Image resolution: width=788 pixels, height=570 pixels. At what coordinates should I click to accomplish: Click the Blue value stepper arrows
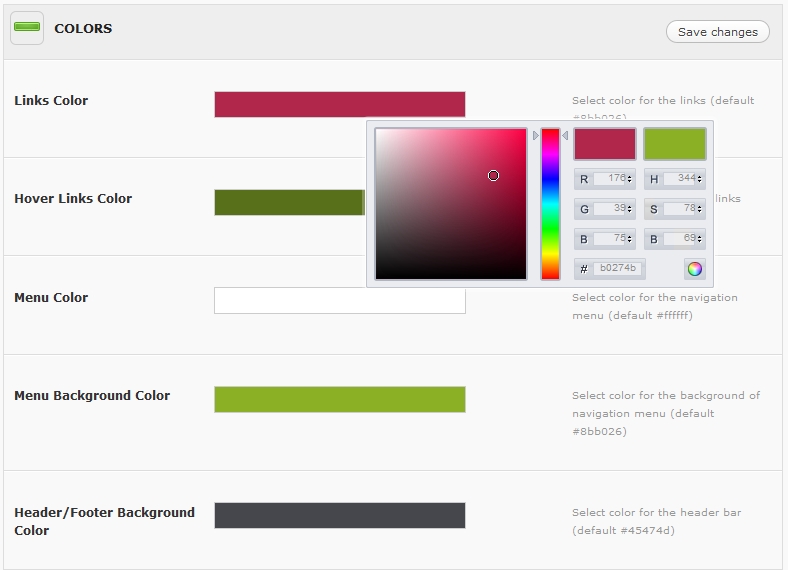(630, 239)
